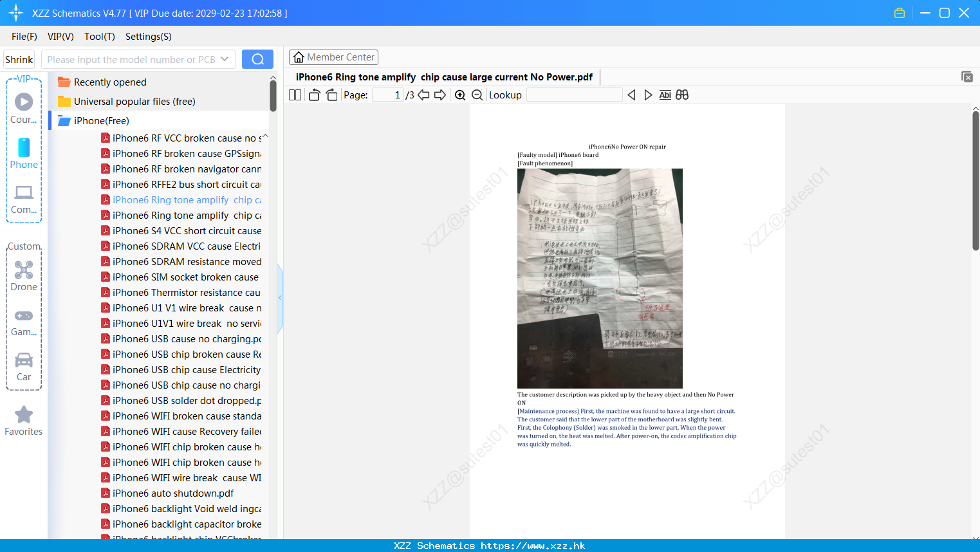
Task: Click the yellow toolbox icon in title bar
Action: (900, 13)
